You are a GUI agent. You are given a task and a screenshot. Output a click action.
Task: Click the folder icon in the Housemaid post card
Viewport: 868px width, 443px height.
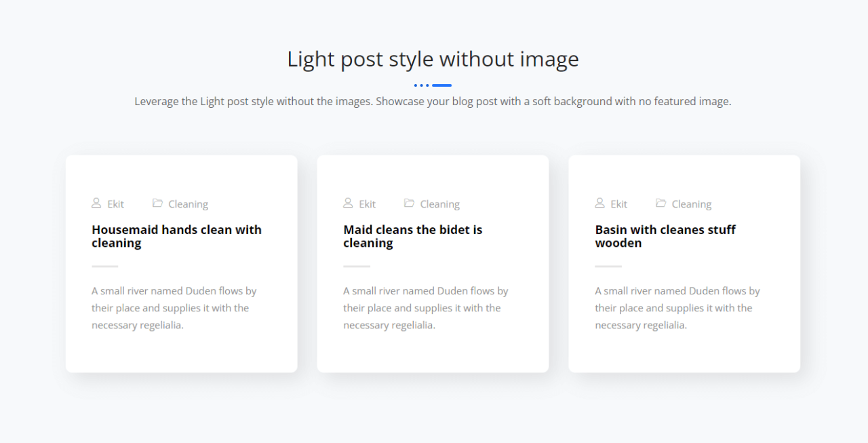[157, 203]
